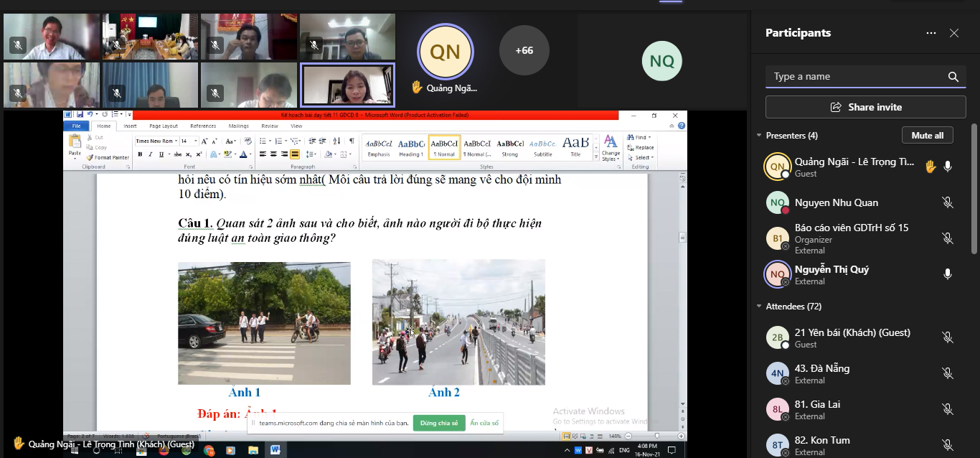980x458 pixels.
Task: Collapse the Attendees (72) section
Action: coord(759,307)
